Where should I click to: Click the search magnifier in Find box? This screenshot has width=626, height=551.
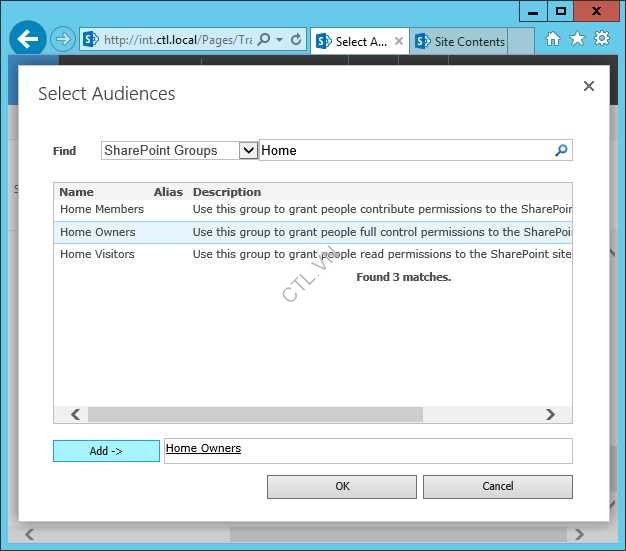tap(561, 151)
